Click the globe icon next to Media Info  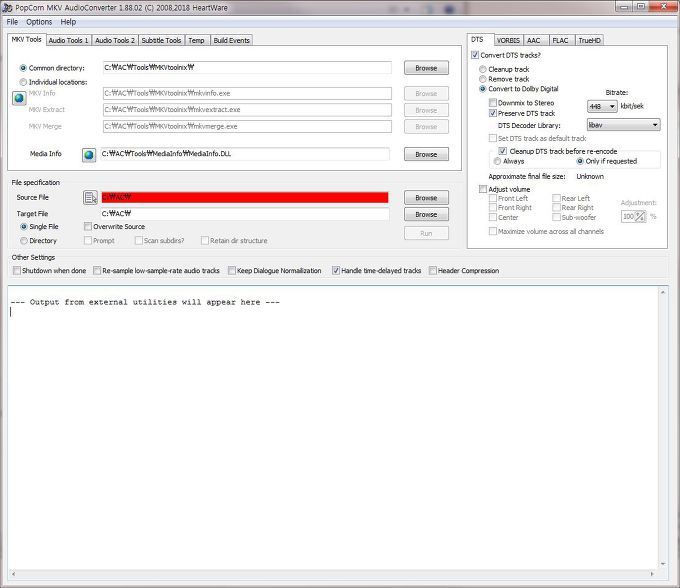tap(89, 155)
